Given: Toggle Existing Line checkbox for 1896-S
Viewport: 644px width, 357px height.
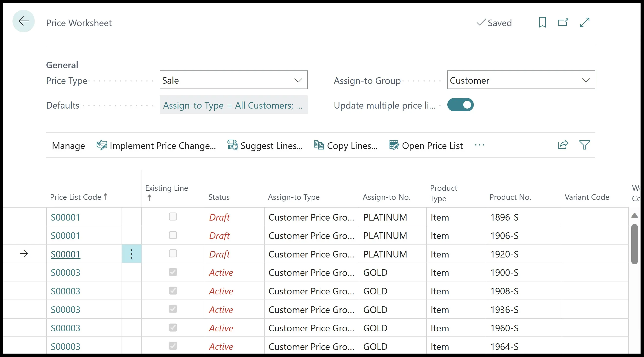Looking at the screenshot, I should pyautogui.click(x=173, y=217).
